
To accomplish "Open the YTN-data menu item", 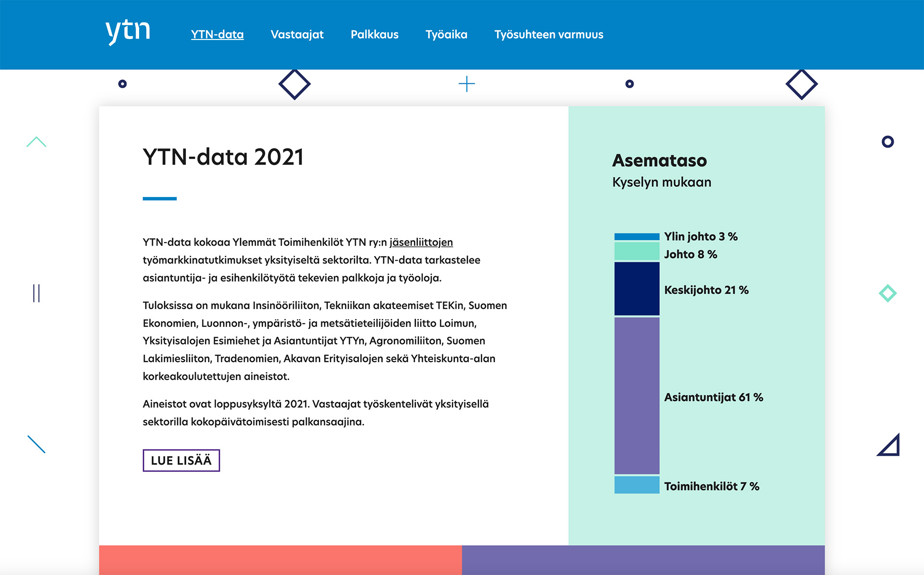I will pos(217,35).
